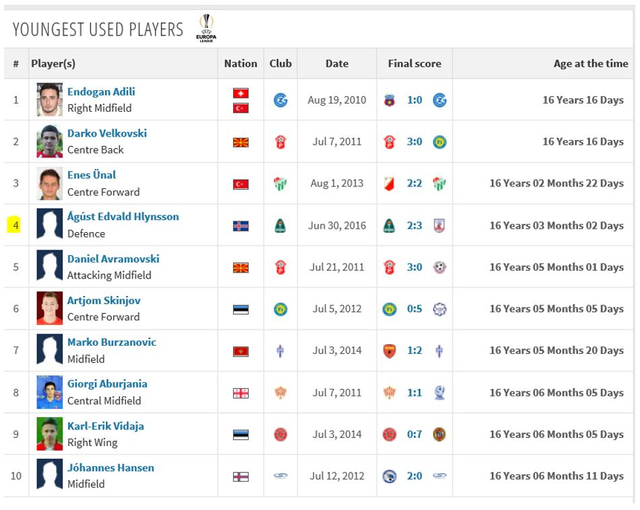Click the Turkey flag in Enes Ünal's row
The image size is (640, 510).
coord(240,184)
